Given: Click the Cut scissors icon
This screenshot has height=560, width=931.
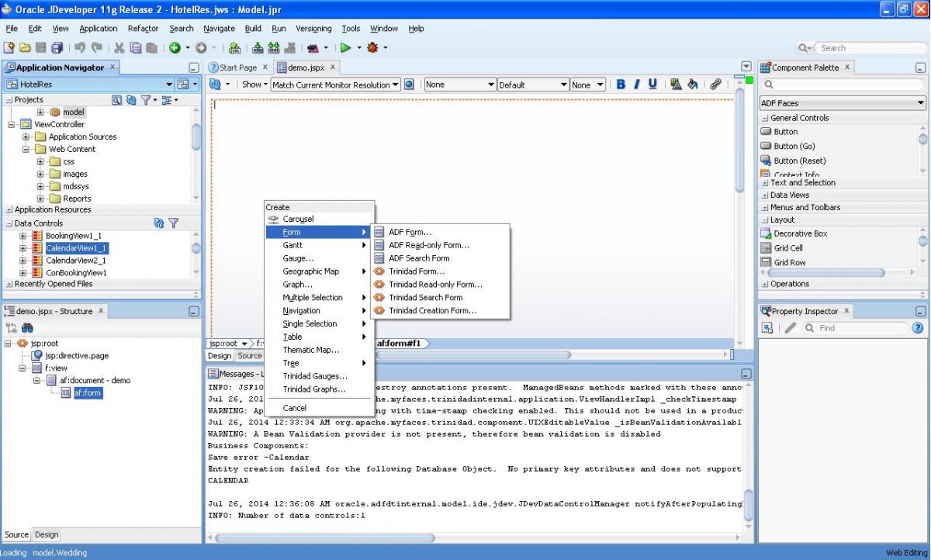Looking at the screenshot, I should (119, 48).
